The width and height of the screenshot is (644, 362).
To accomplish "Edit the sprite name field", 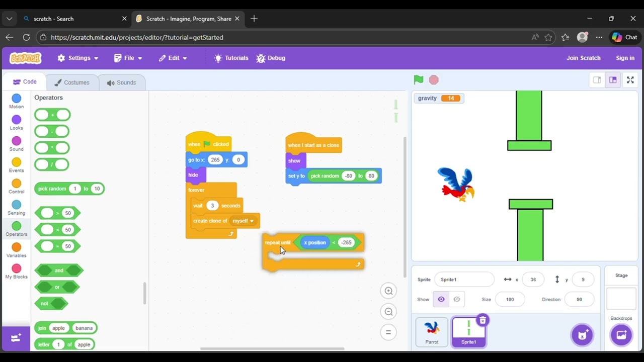I will click(464, 280).
